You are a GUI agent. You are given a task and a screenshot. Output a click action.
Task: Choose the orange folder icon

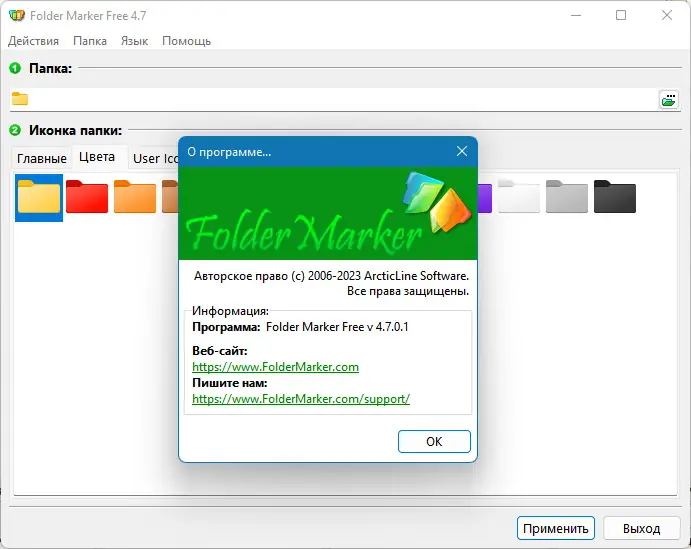pyautogui.click(x=135, y=197)
